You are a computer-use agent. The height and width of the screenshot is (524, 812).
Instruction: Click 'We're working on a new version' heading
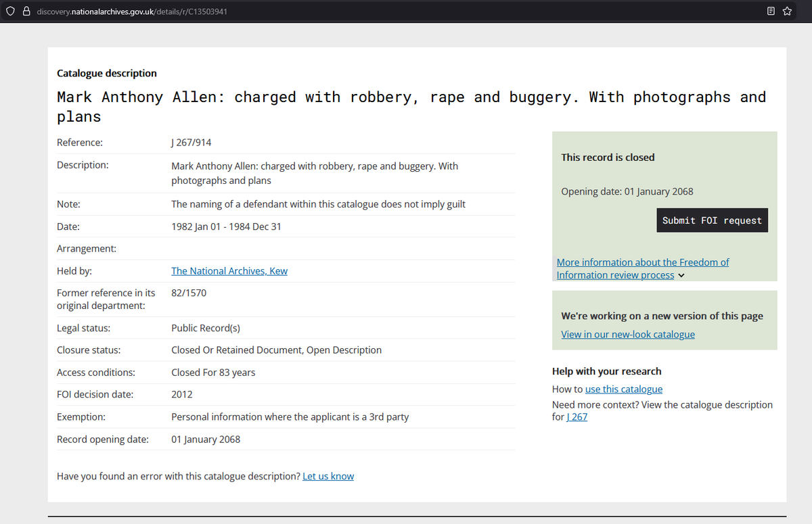click(662, 316)
